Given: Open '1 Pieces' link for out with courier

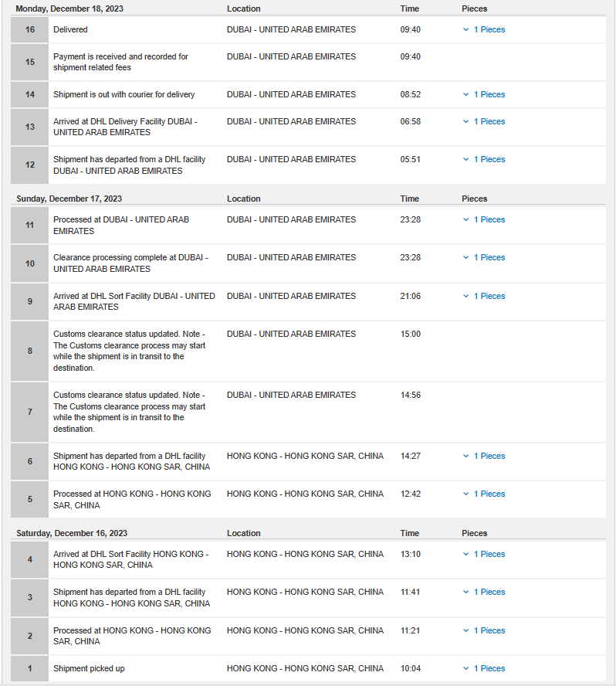Looking at the screenshot, I should (489, 94).
